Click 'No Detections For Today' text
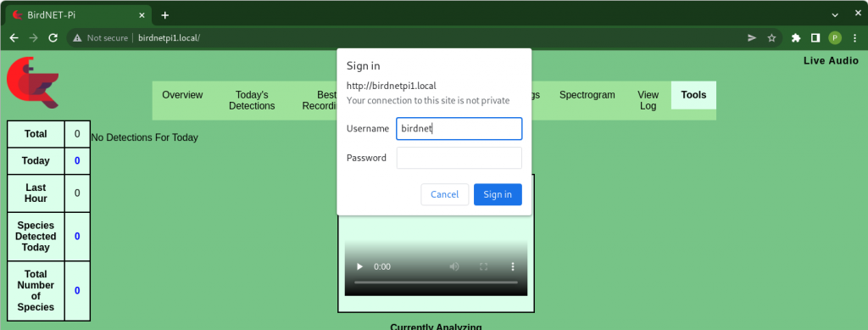 click(144, 137)
